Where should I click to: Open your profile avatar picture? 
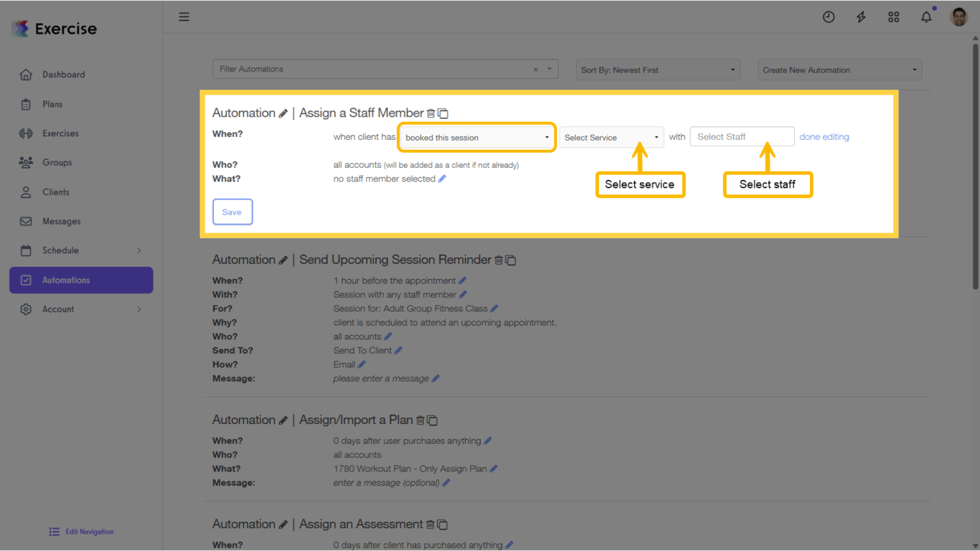click(x=958, y=17)
